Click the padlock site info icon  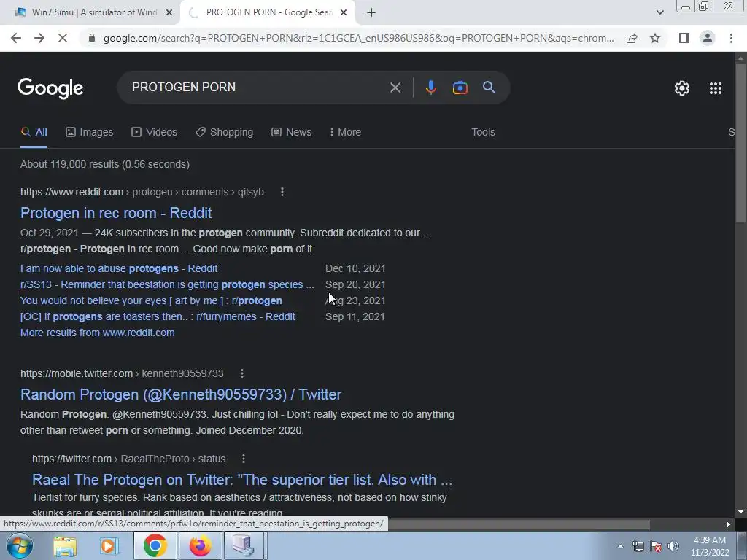coord(92,38)
